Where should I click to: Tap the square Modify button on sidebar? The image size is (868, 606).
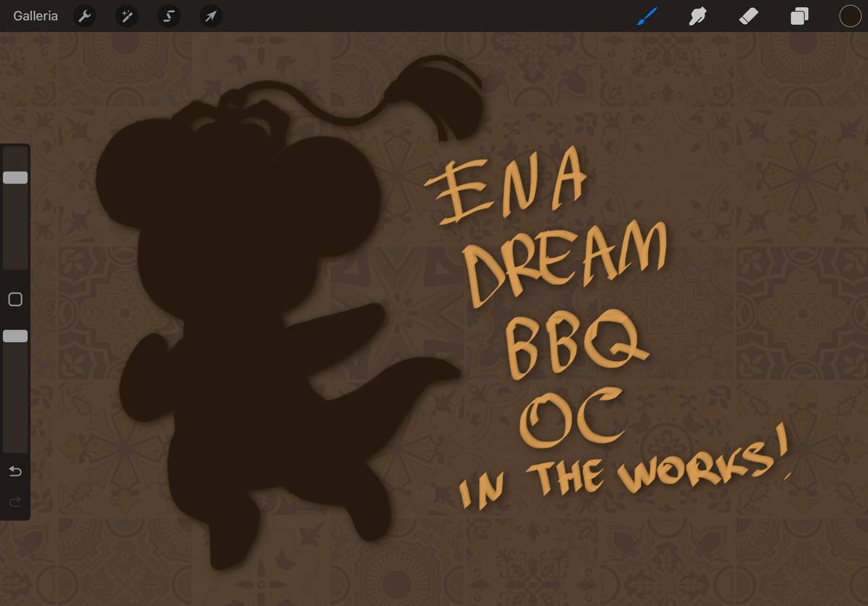pos(15,299)
